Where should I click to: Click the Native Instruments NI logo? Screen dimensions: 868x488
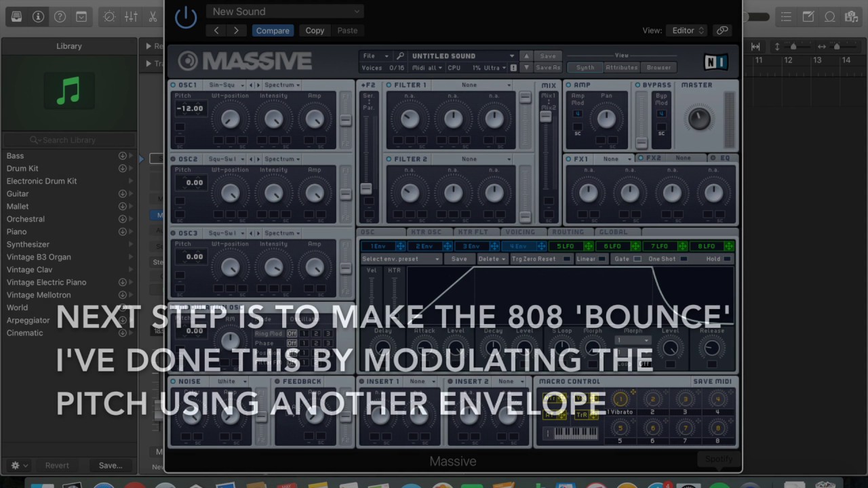click(x=715, y=62)
